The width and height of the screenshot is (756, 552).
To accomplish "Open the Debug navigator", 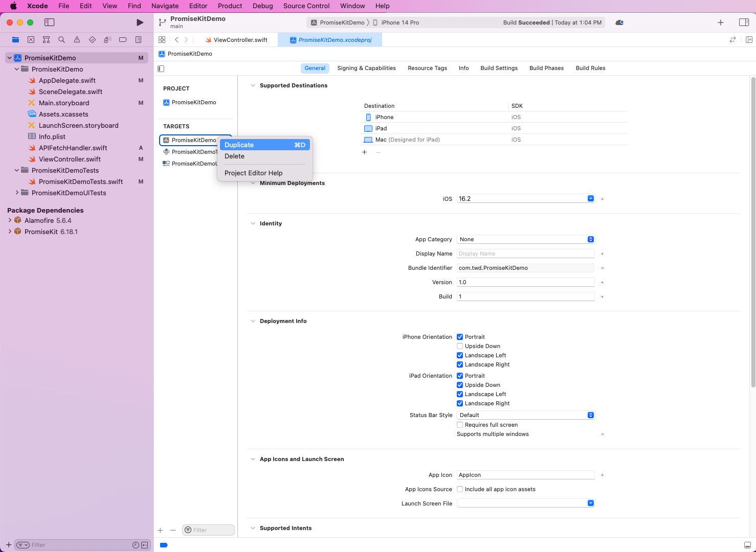I will coord(107,39).
